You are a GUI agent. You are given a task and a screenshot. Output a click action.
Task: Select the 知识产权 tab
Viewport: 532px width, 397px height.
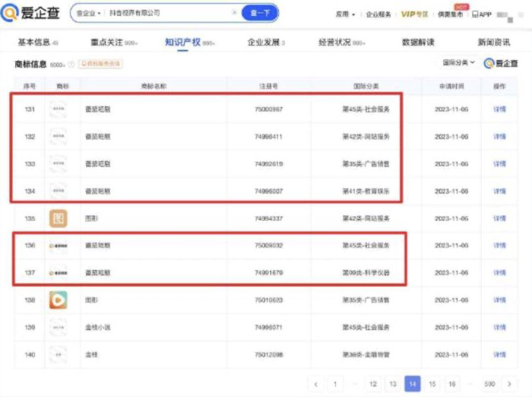[x=189, y=42]
